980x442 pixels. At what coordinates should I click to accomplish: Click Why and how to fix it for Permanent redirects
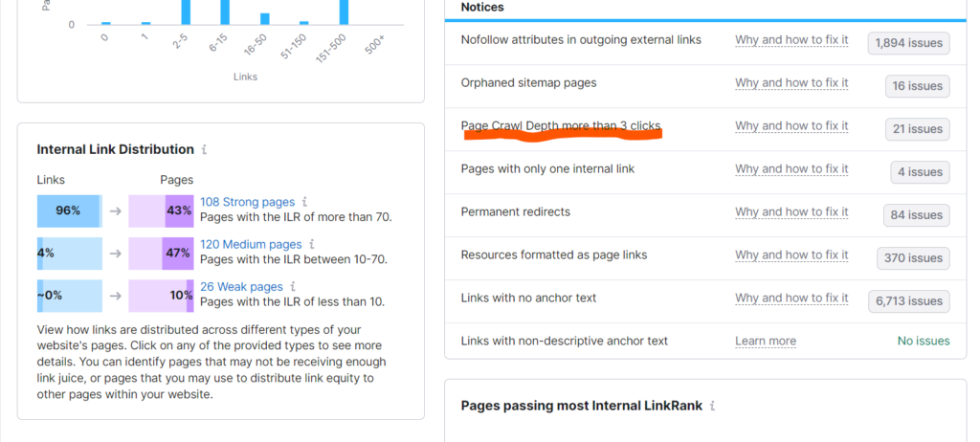791,212
